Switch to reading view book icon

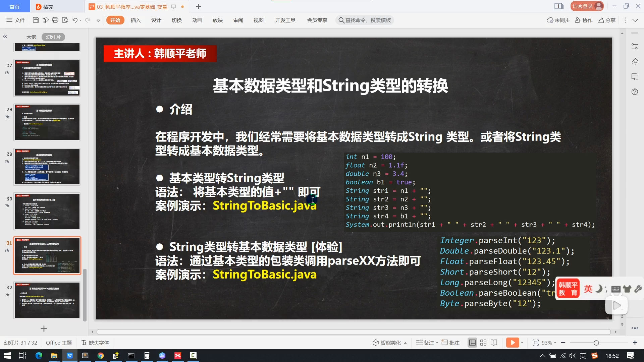pos(494,343)
